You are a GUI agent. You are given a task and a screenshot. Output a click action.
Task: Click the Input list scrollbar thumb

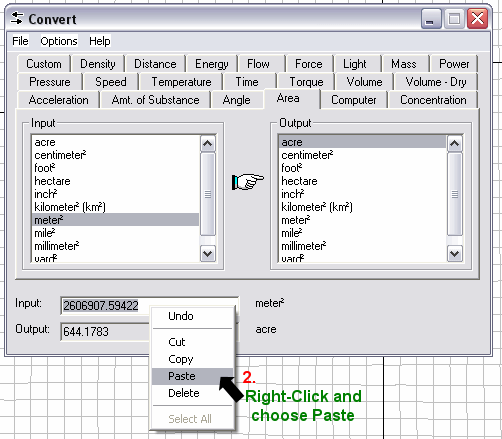(x=208, y=194)
